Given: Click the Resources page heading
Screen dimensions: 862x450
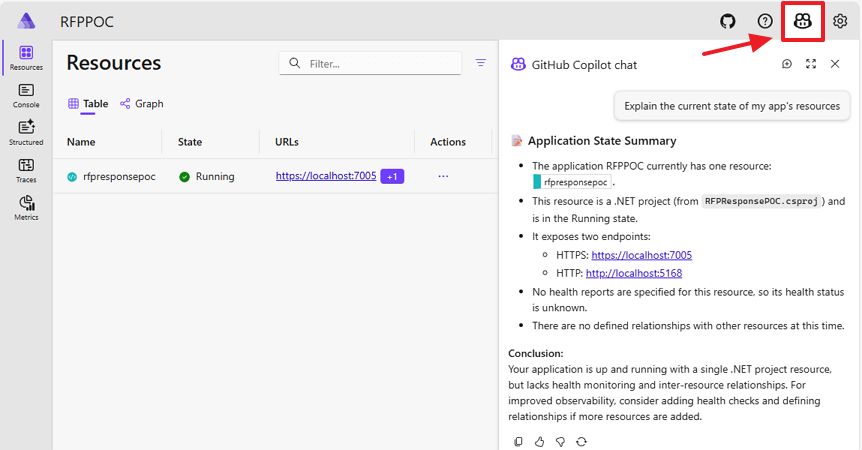Looking at the screenshot, I should [x=114, y=63].
